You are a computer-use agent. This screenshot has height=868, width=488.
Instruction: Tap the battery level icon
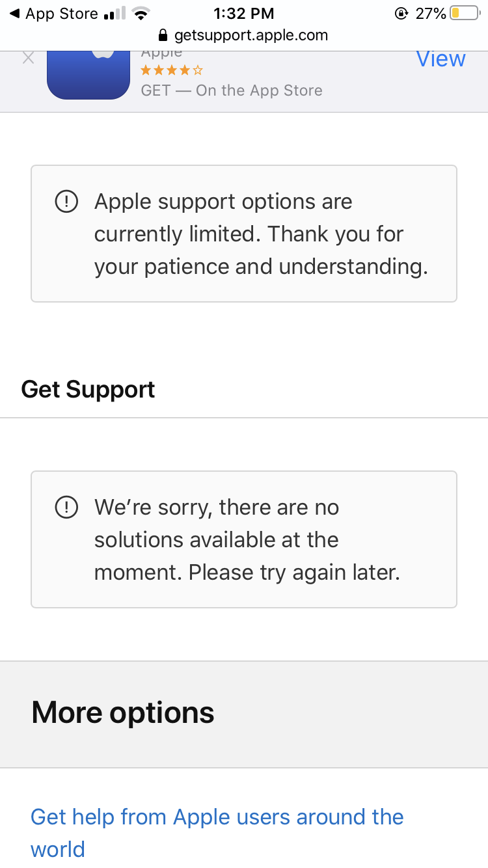(464, 14)
